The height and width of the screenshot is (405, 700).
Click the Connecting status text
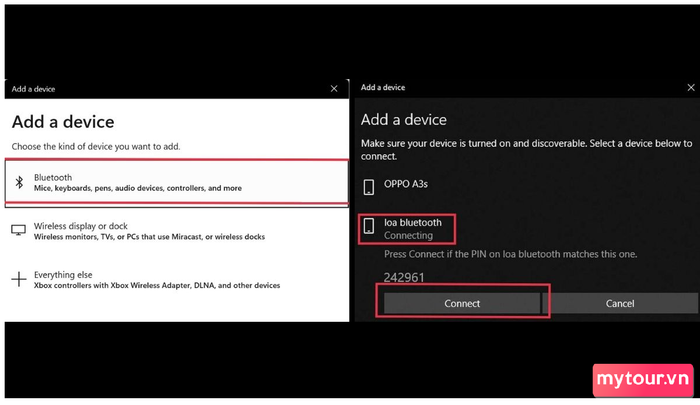pyautogui.click(x=408, y=235)
